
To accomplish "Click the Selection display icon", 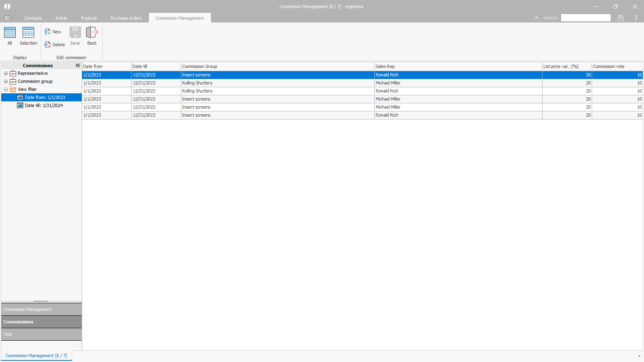I will (28, 33).
